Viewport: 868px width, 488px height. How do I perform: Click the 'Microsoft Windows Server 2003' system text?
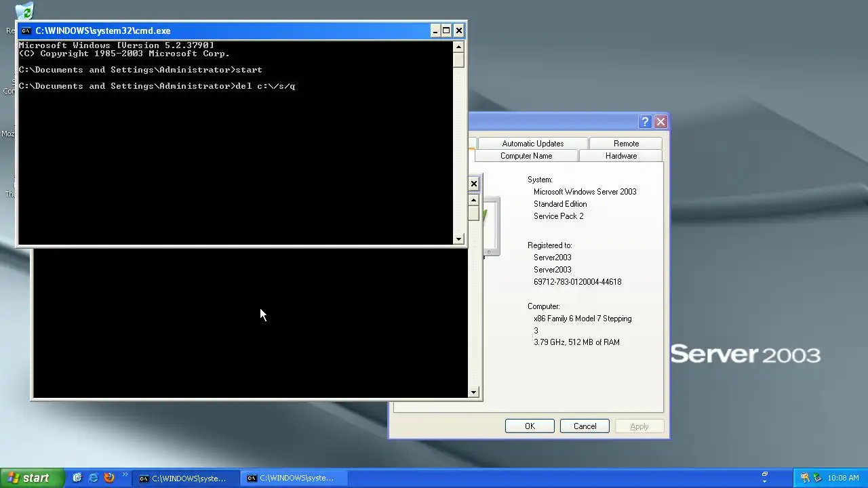pos(585,192)
